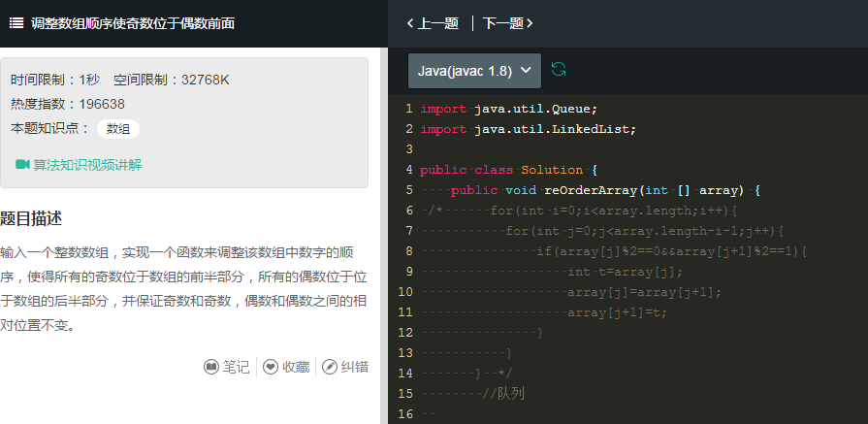Click the array[j]=array[j+1]; line
Image resolution: width=868 pixels, height=424 pixels.
pos(644,292)
